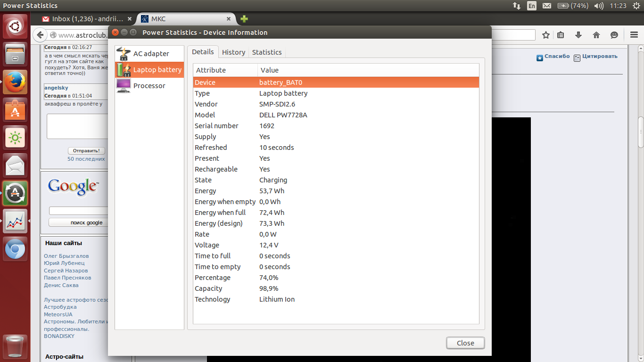Image resolution: width=644 pixels, height=362 pixels.
Task: Open the Details tab
Action: pyautogui.click(x=203, y=52)
